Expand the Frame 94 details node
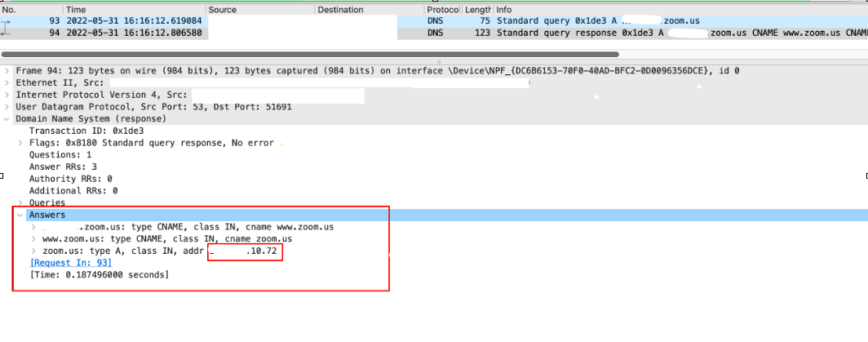The width and height of the screenshot is (868, 342). (6, 71)
